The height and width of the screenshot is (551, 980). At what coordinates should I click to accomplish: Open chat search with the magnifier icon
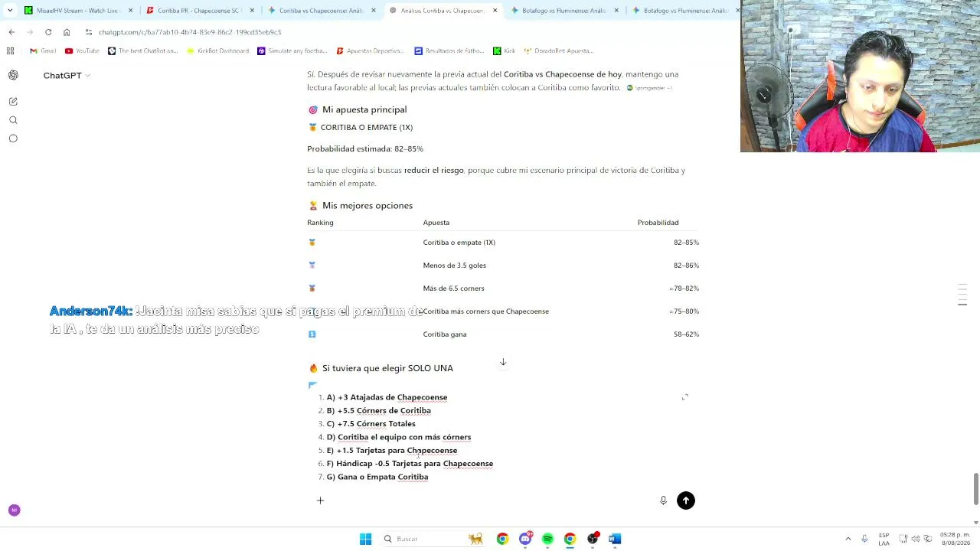[x=13, y=120]
